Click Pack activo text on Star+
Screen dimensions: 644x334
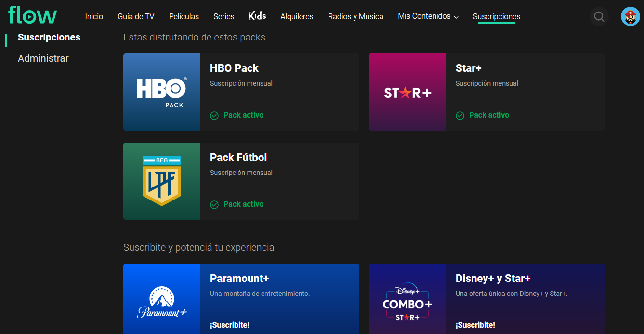click(489, 115)
